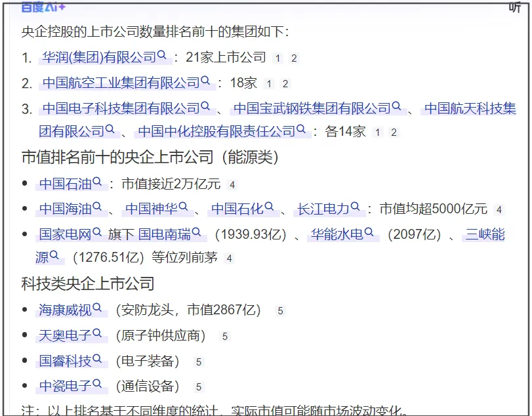Open citation 5 on the 海康威视 row
This screenshot has width=532, height=416.
pyautogui.click(x=281, y=311)
